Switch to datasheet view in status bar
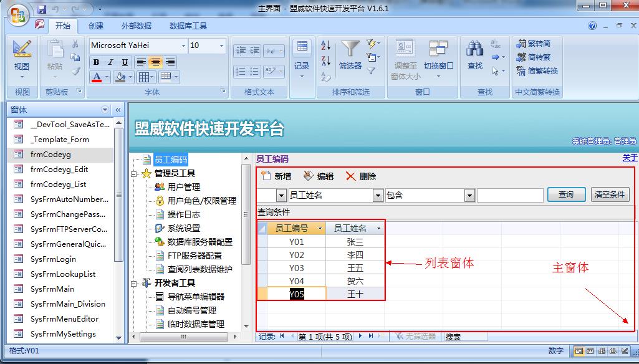639x364 pixels. coord(590,351)
